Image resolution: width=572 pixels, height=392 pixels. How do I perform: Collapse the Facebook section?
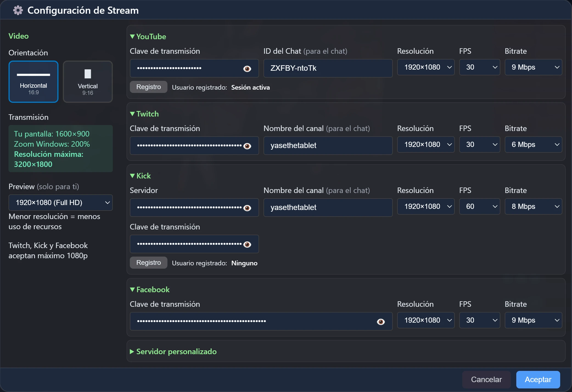[150, 289]
